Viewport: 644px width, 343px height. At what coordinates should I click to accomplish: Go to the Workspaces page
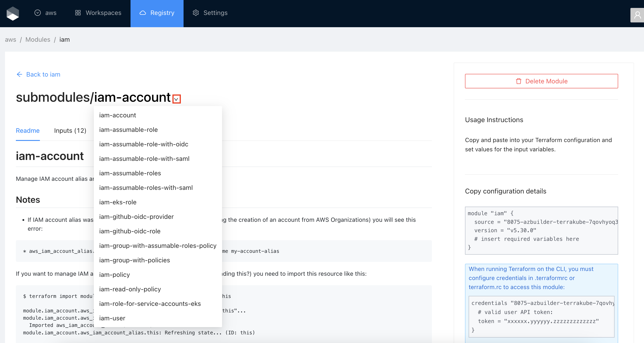98,13
